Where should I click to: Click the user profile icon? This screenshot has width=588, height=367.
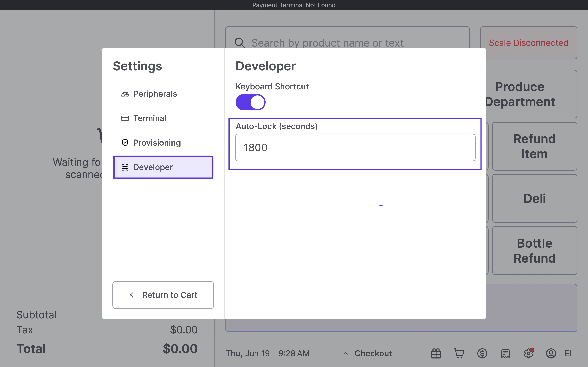(x=551, y=353)
